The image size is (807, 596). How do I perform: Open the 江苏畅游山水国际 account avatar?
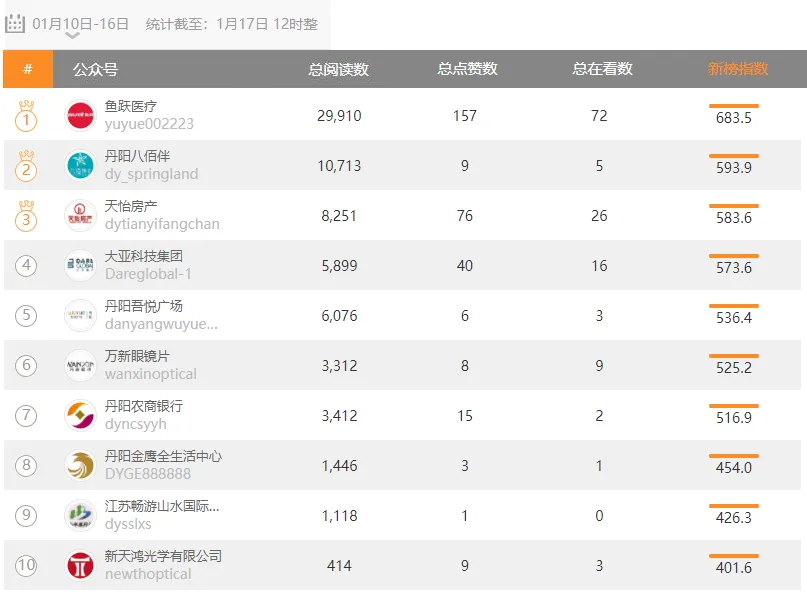[x=80, y=515]
